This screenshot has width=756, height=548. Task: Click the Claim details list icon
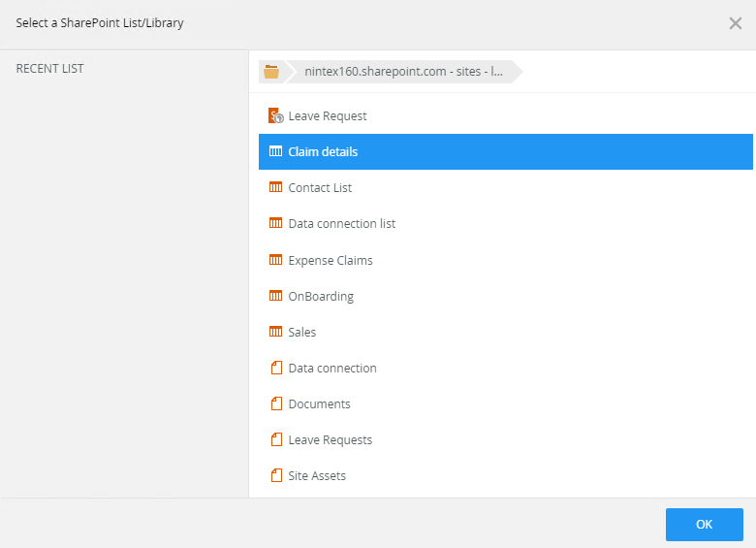[x=275, y=151]
